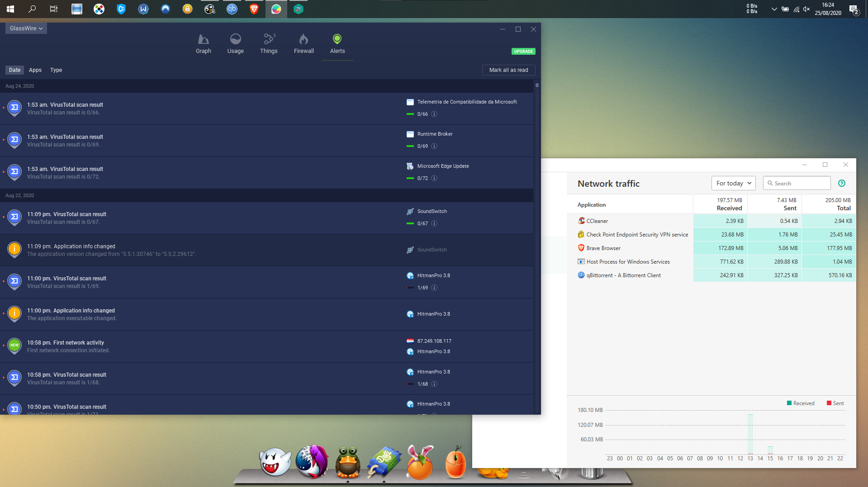Click the Received column header
This screenshot has height=487, width=868.
[720, 204]
